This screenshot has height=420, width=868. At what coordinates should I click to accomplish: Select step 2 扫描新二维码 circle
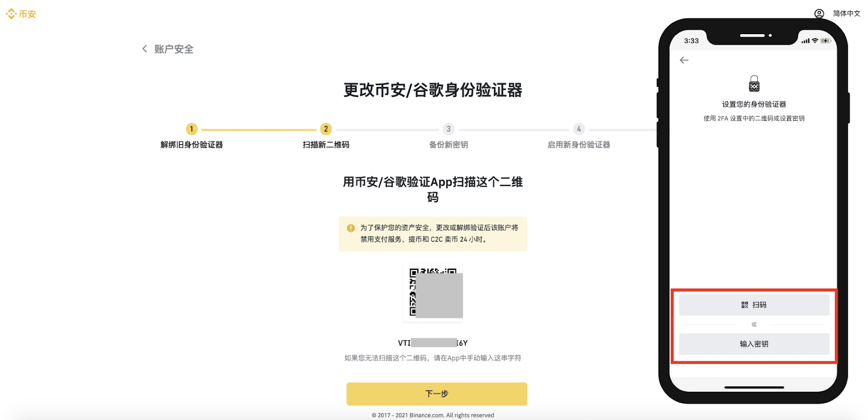coord(325,129)
